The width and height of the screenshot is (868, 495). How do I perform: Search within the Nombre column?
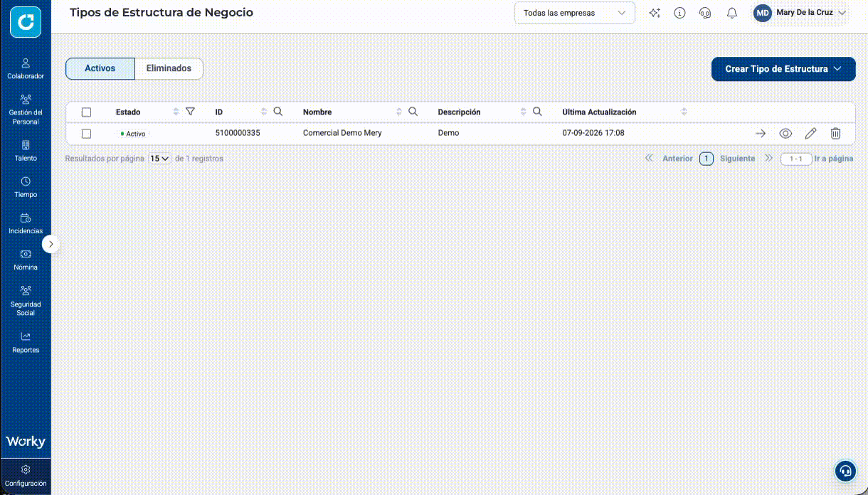(x=413, y=112)
